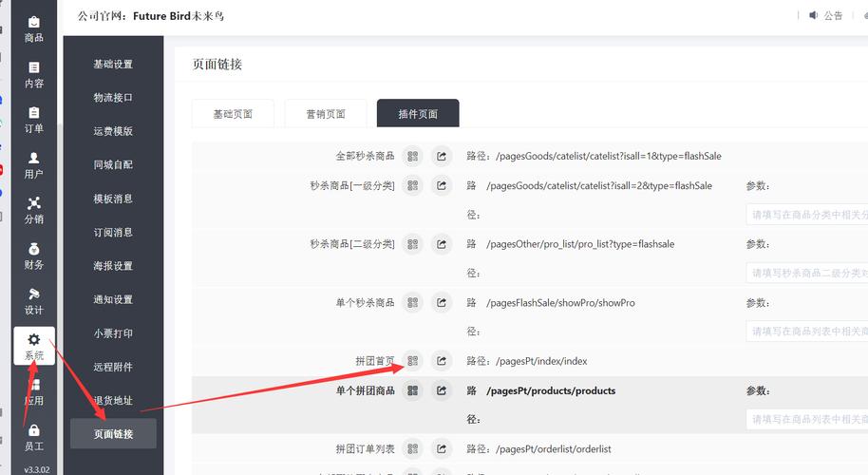Click 单个拼团商品 parameter input field
Screen dimensions: 868x475
807,419
